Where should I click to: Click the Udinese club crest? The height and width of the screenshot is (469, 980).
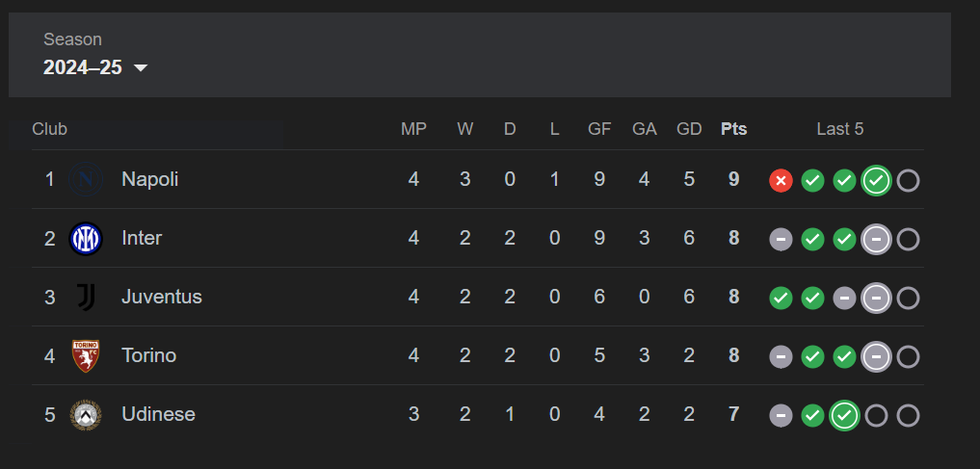pos(86,415)
